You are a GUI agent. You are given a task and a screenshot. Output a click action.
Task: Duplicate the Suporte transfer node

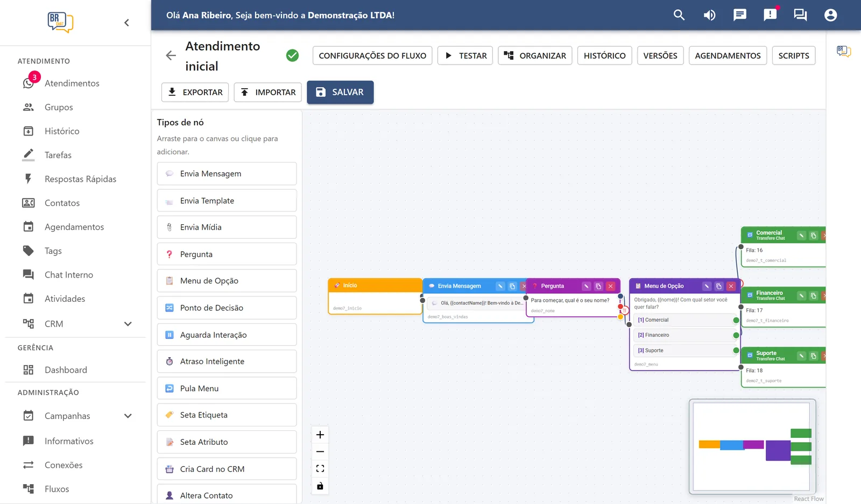tap(814, 356)
